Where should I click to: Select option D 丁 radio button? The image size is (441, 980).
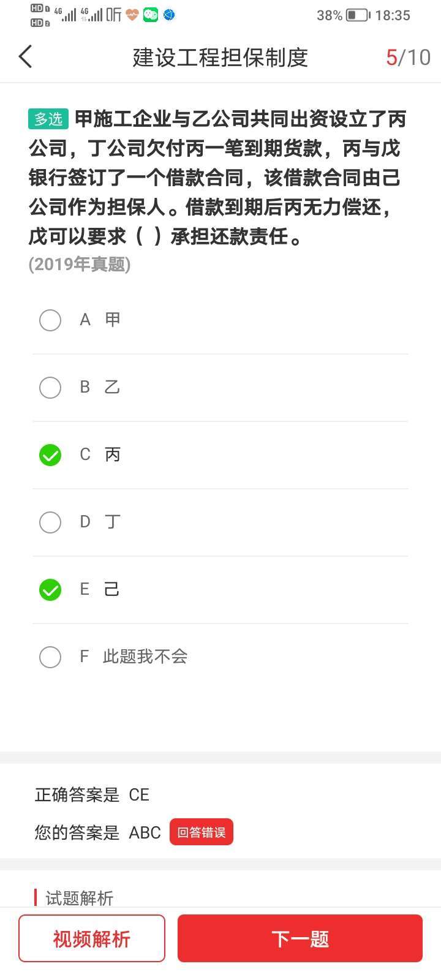pyautogui.click(x=50, y=522)
